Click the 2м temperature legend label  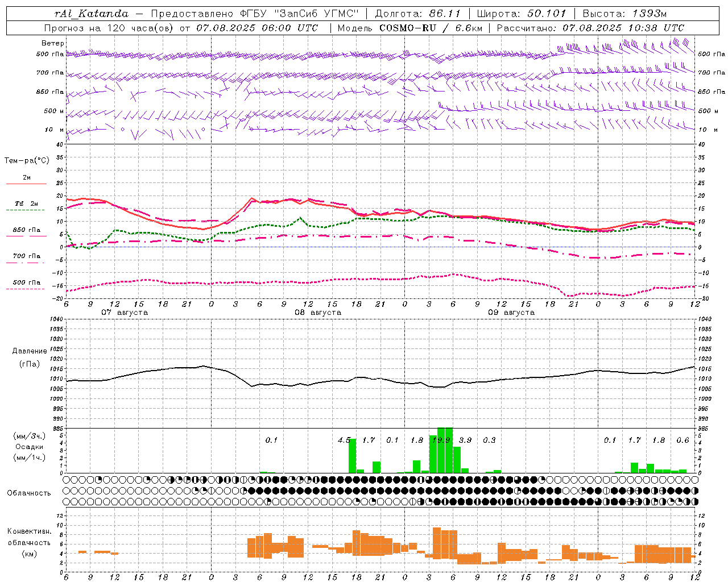coord(27,177)
